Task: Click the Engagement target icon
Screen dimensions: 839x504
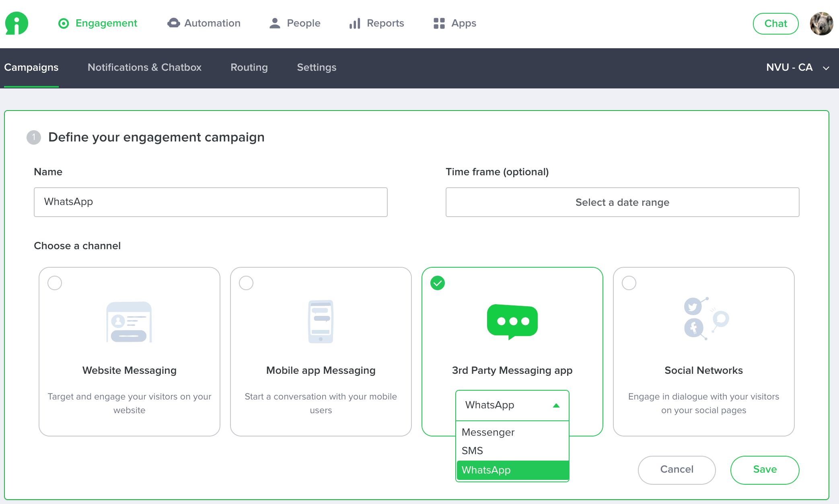Action: 64,23
